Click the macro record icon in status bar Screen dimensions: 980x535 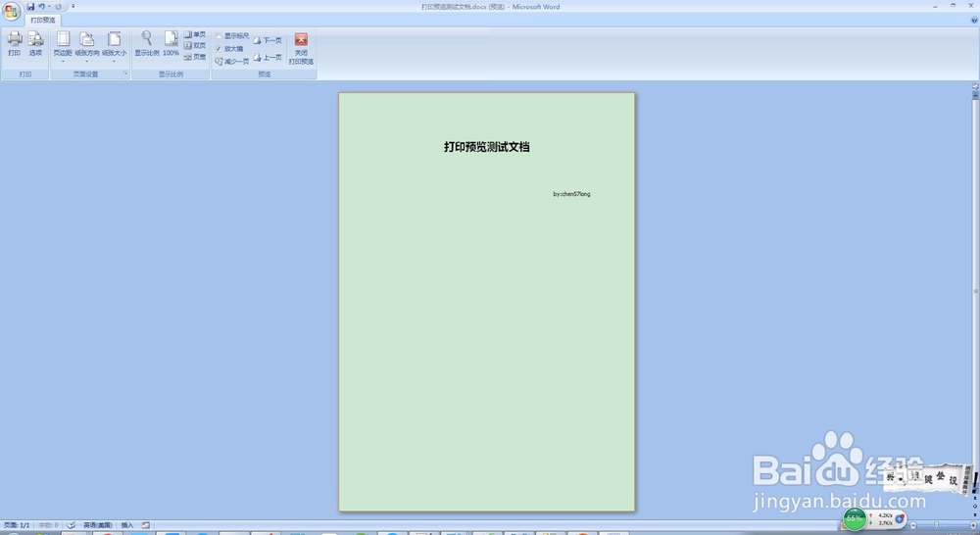pos(146,525)
